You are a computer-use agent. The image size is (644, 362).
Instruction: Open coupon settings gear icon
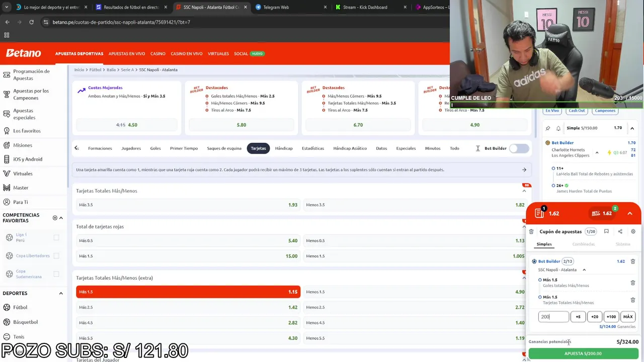(x=633, y=232)
